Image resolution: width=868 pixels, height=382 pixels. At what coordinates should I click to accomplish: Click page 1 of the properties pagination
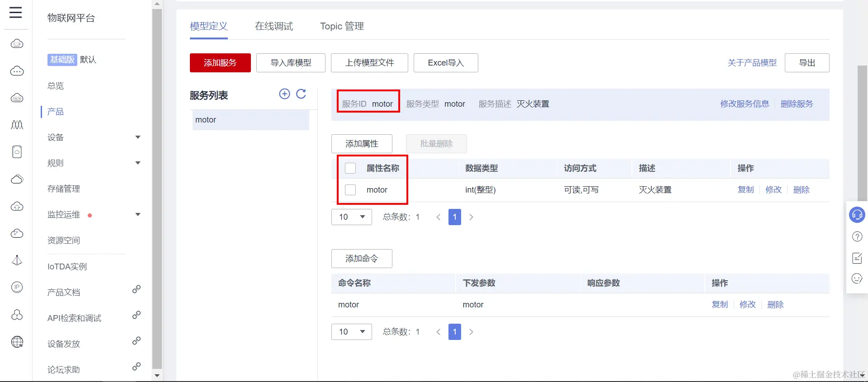pos(455,217)
